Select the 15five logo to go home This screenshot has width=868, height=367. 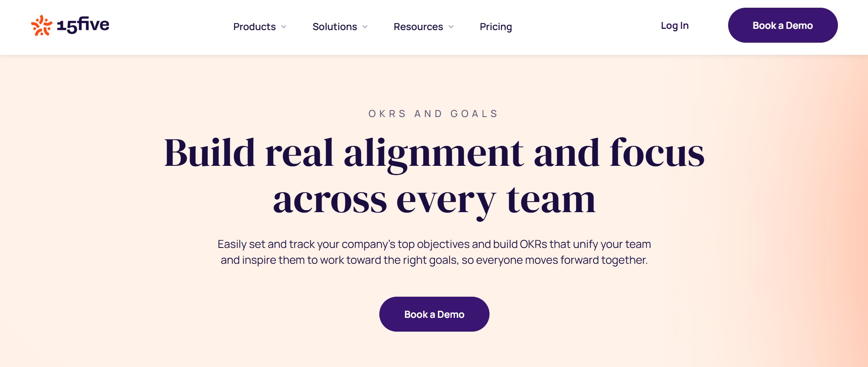pyautogui.click(x=69, y=26)
